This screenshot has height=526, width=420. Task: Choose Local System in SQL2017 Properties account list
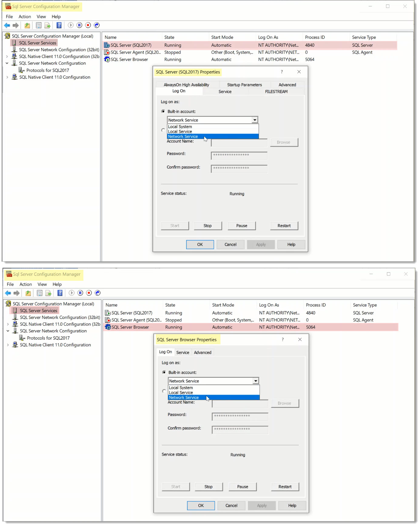213,127
